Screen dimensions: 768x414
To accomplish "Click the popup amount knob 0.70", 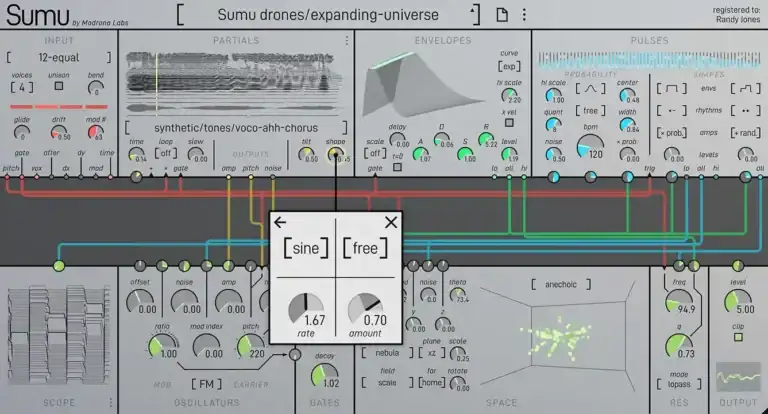I will [365, 310].
